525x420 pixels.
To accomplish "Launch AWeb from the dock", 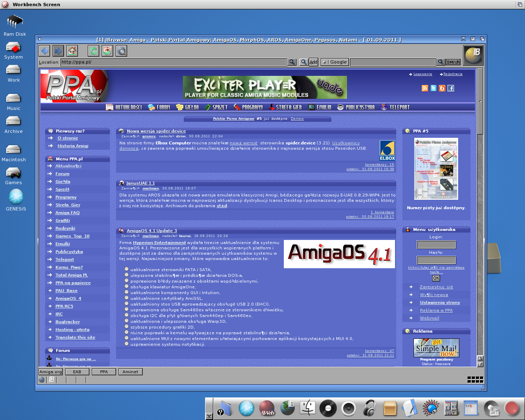I will click(x=267, y=408).
